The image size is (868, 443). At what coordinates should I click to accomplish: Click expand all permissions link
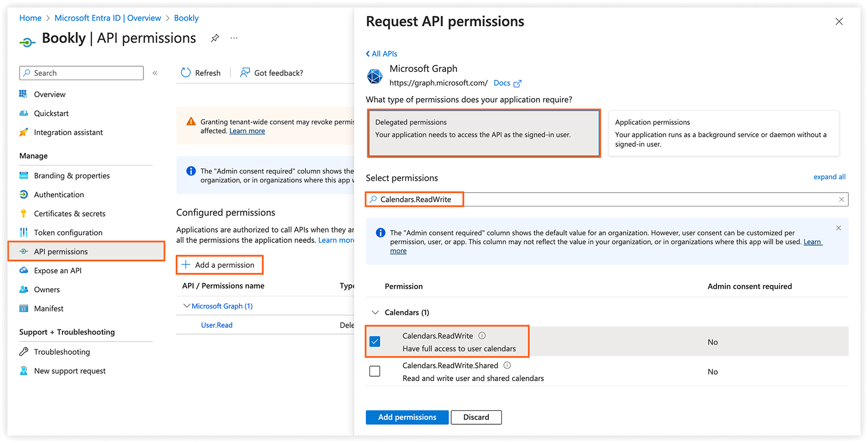(829, 177)
